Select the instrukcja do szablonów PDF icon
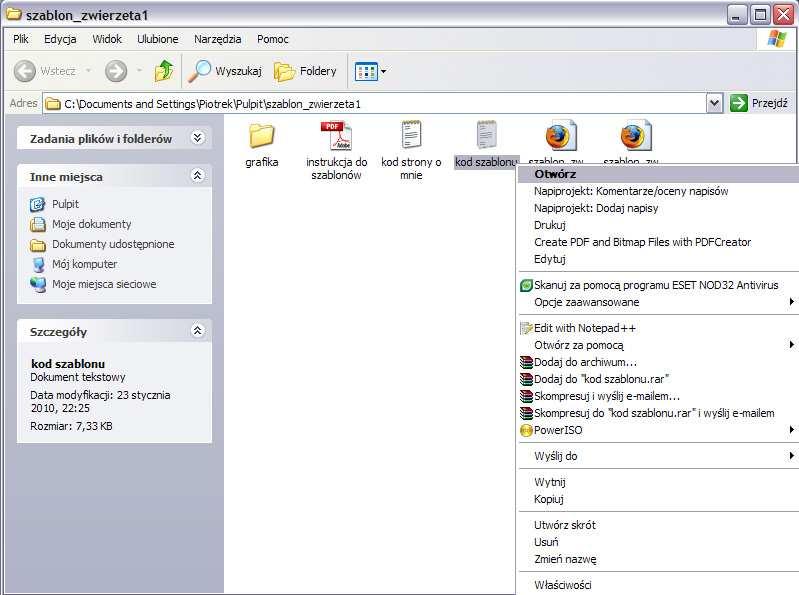This screenshot has width=799, height=595. (336, 136)
